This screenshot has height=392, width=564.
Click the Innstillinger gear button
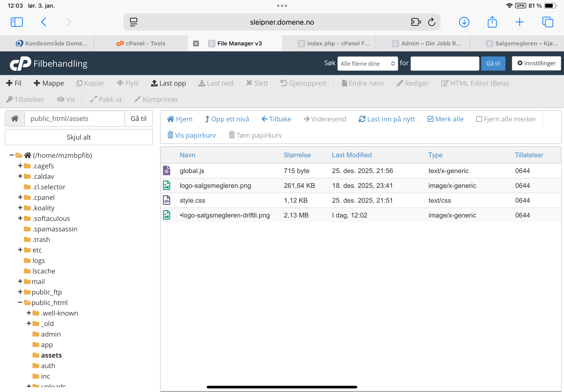pos(536,63)
